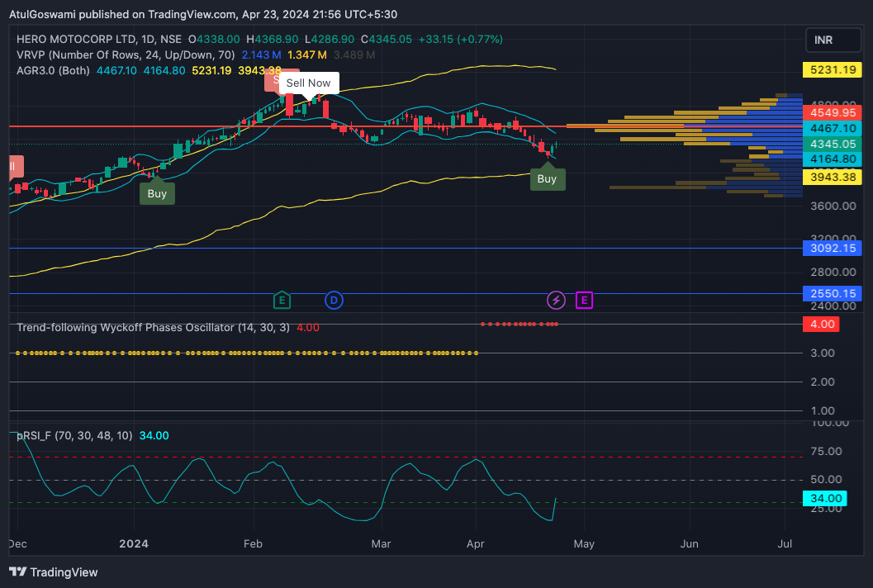Select the VRVP indicator legend
The height and width of the screenshot is (588, 873).
[126, 55]
